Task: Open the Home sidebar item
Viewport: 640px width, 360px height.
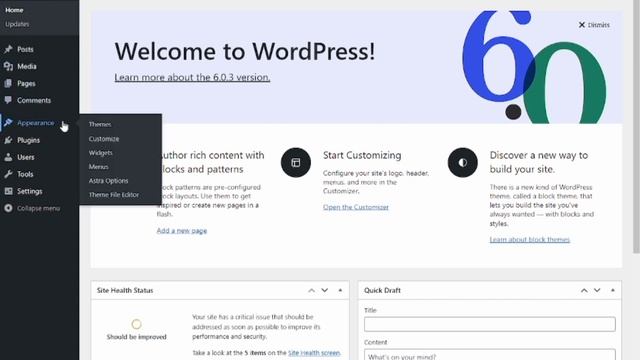Action: click(14, 10)
